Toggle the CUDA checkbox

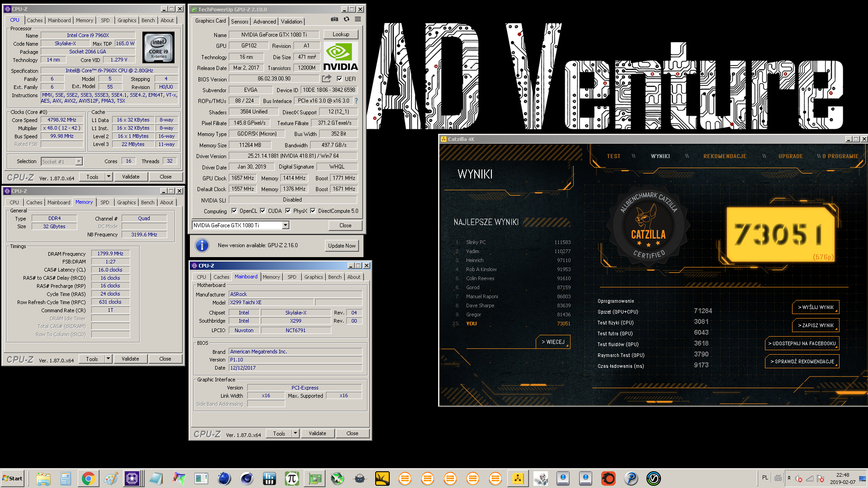click(x=263, y=211)
